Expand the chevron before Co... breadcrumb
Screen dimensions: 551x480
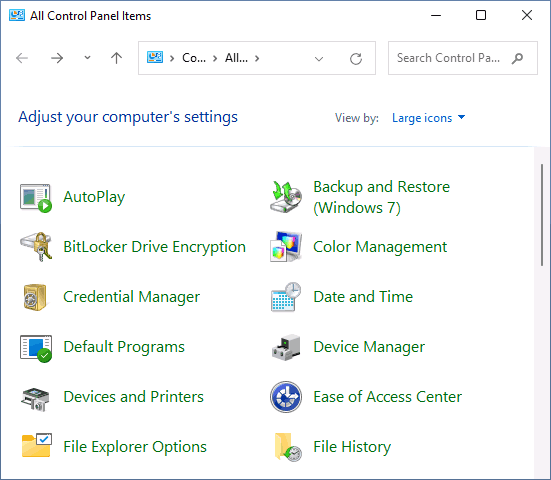pos(172,58)
